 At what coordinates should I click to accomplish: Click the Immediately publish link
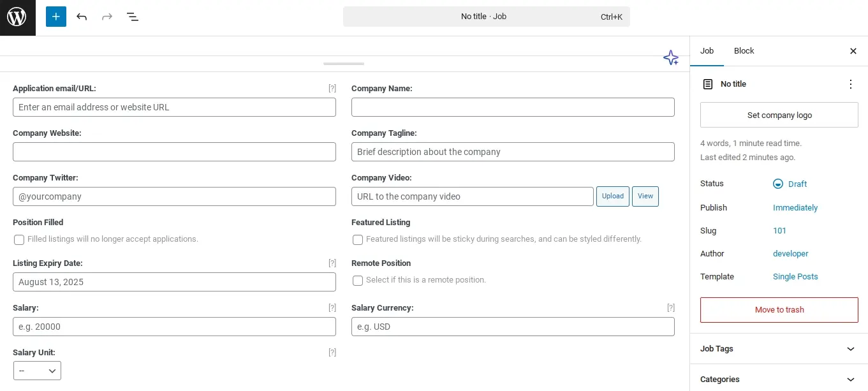pos(795,208)
